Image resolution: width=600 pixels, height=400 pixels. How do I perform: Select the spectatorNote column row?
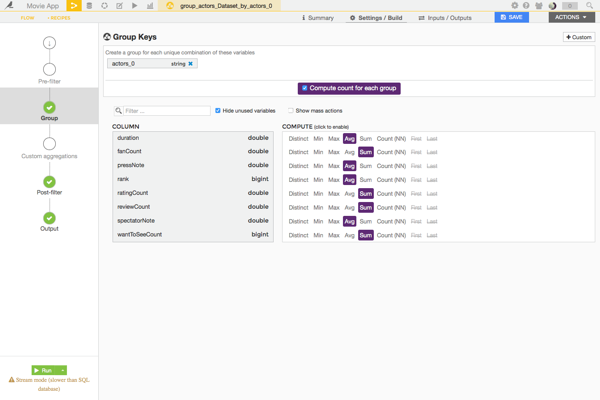point(193,220)
